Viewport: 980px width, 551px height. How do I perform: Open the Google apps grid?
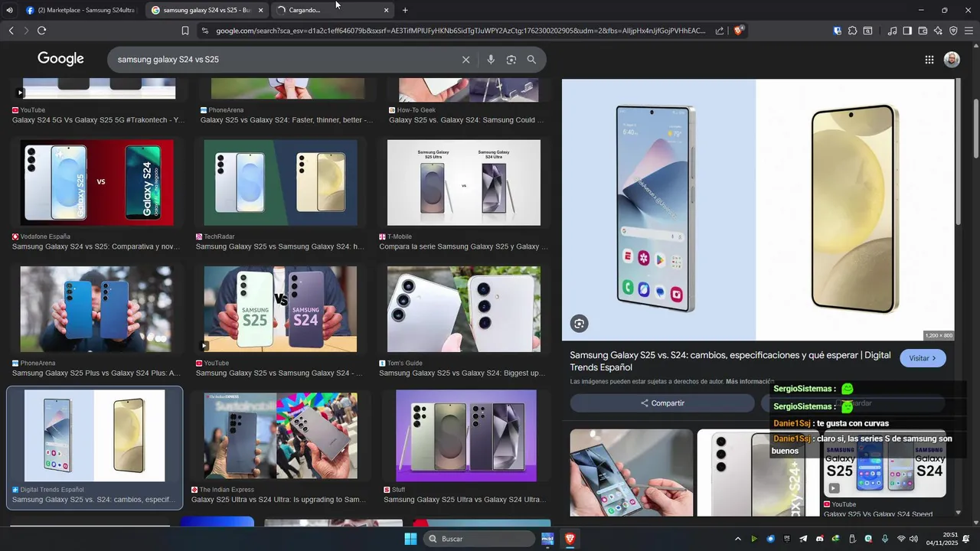pos(929,60)
